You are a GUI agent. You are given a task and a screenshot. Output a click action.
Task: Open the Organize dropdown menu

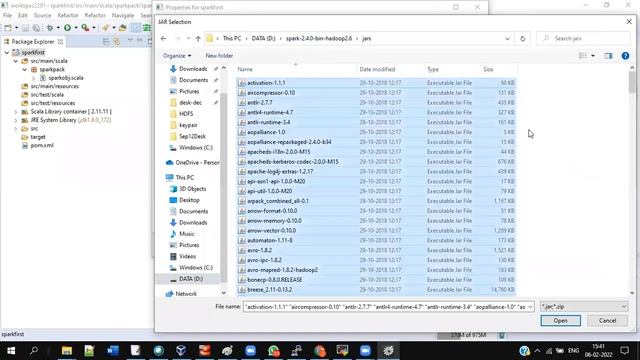point(177,56)
